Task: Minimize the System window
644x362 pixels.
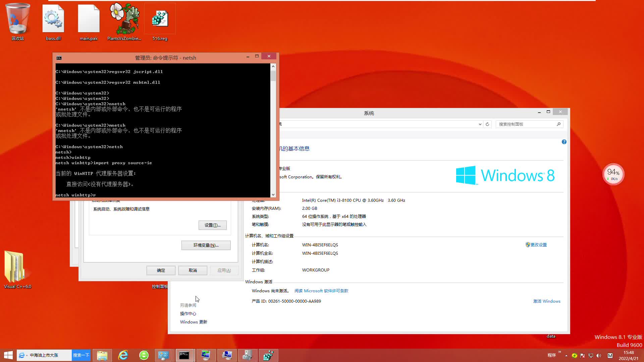Action: click(x=539, y=112)
